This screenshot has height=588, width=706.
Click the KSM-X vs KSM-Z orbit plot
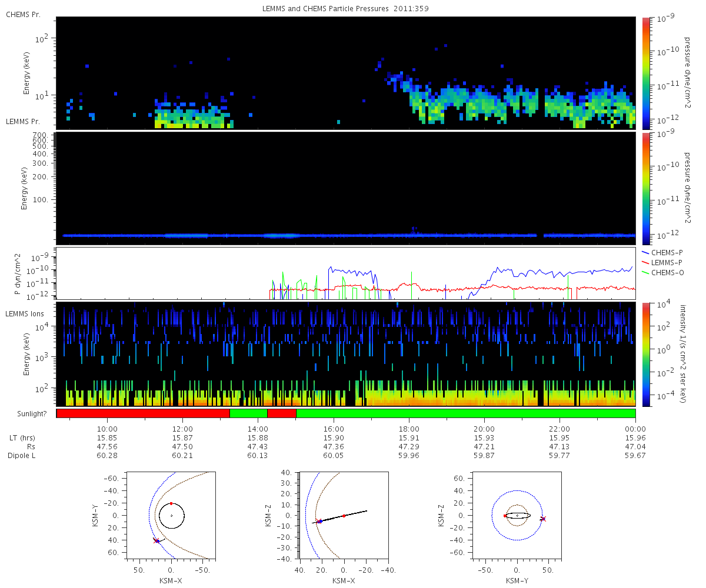(x=344, y=514)
